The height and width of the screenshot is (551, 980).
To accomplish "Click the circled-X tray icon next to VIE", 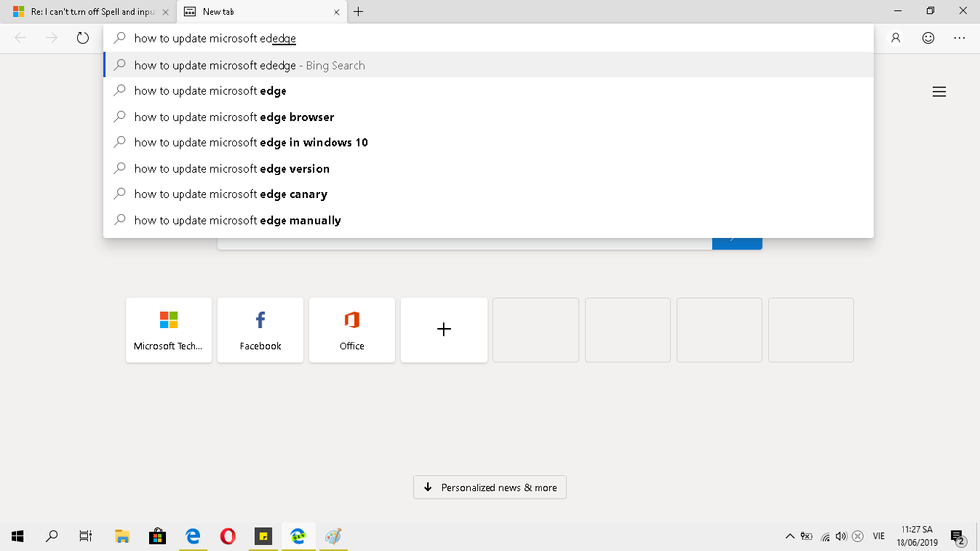I will pos(858,536).
